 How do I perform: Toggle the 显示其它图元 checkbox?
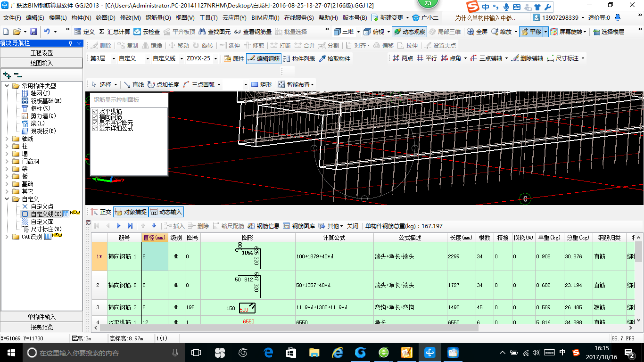(95, 123)
